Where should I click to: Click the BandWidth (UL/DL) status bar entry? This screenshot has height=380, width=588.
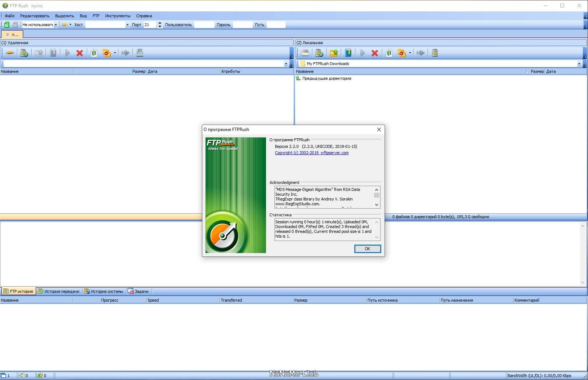[539, 376]
